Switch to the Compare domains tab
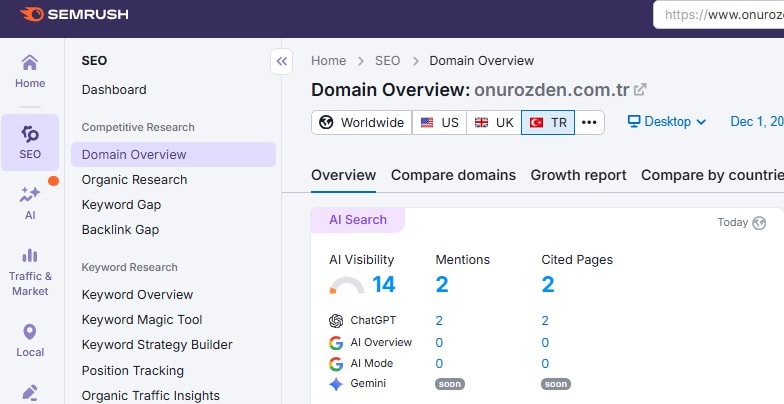 point(453,175)
